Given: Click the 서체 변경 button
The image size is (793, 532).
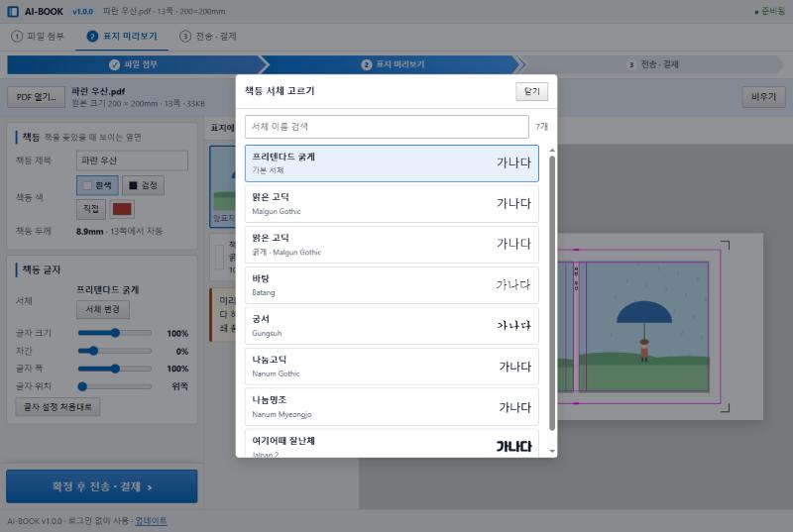Looking at the screenshot, I should (103, 309).
